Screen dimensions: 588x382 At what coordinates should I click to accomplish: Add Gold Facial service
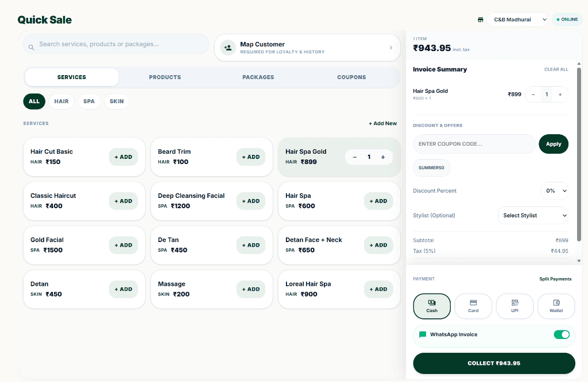click(x=123, y=245)
